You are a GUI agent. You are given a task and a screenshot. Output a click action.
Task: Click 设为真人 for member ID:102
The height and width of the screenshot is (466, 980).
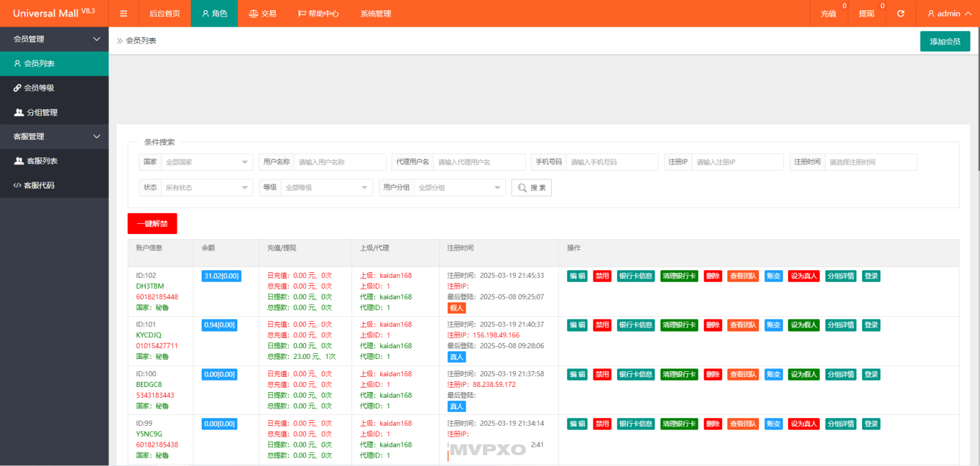click(x=804, y=276)
